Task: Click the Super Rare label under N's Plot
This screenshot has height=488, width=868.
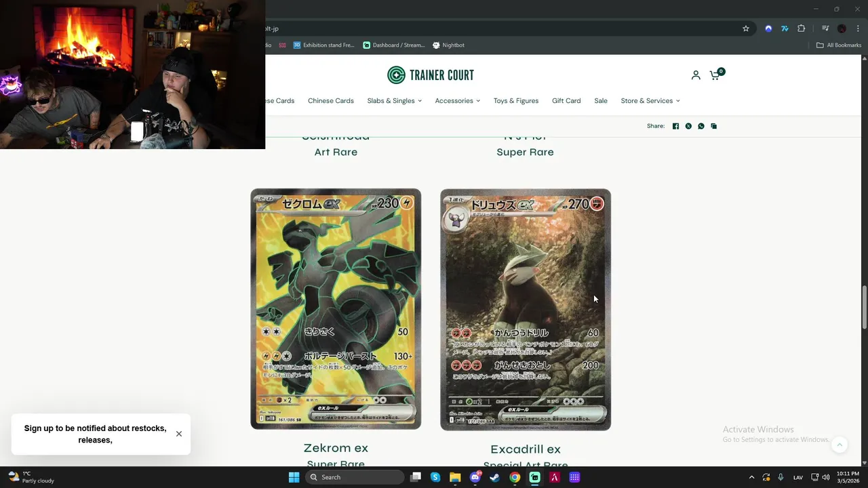Action: [x=525, y=152]
